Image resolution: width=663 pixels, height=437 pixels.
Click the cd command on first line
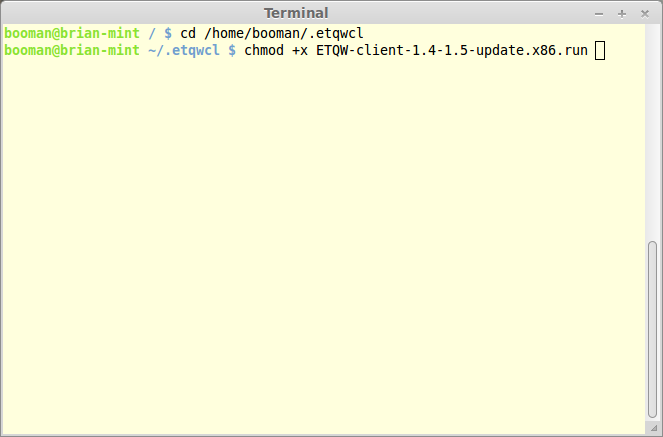click(x=188, y=33)
